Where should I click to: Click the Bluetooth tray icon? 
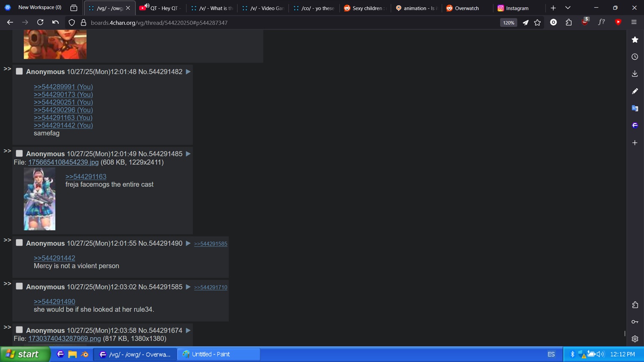point(572,354)
